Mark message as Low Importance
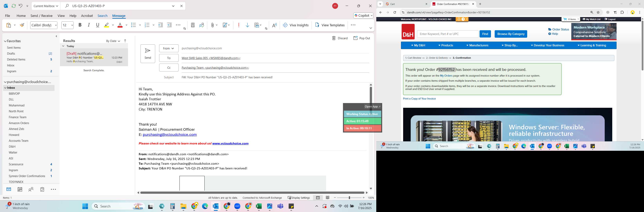644x212 pixels. (248, 25)
